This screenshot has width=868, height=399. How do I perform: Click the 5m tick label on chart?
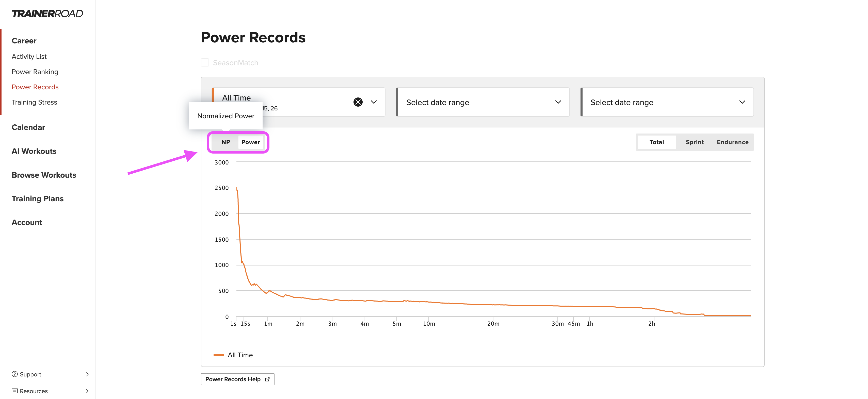click(397, 324)
